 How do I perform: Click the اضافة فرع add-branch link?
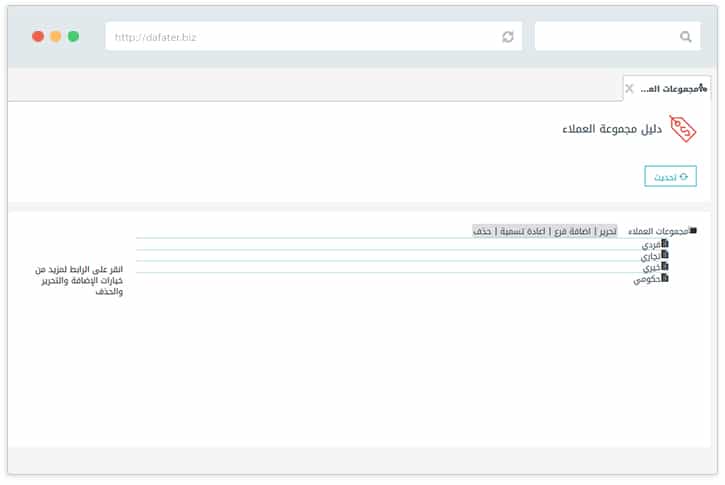click(573, 231)
